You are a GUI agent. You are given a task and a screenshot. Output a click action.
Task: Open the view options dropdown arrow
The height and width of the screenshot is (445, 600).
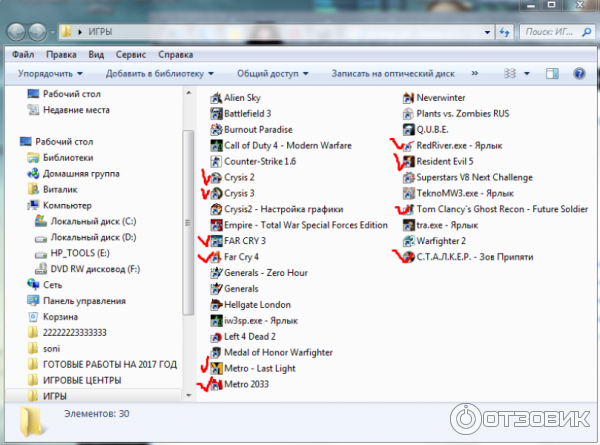coord(527,73)
